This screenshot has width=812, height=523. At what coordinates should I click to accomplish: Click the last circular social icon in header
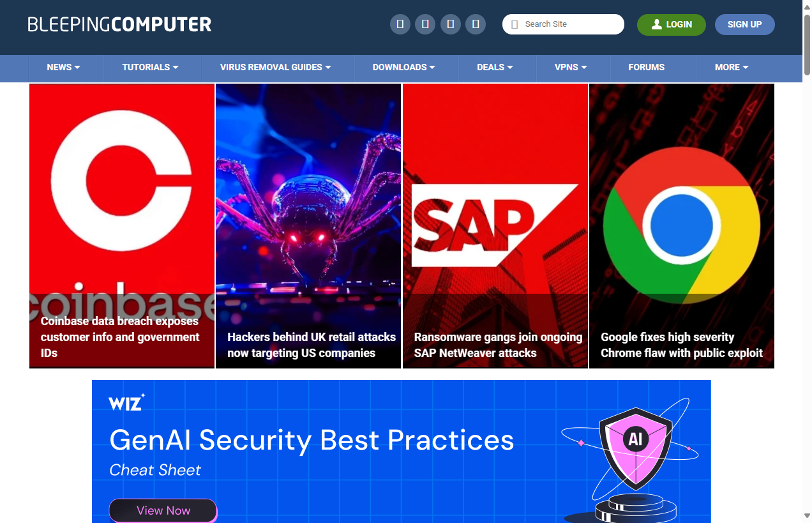coord(476,24)
